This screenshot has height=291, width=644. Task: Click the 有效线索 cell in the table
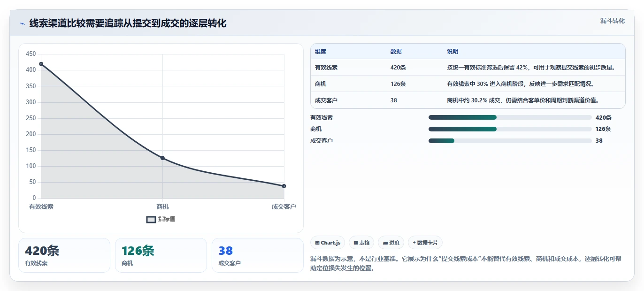point(326,68)
